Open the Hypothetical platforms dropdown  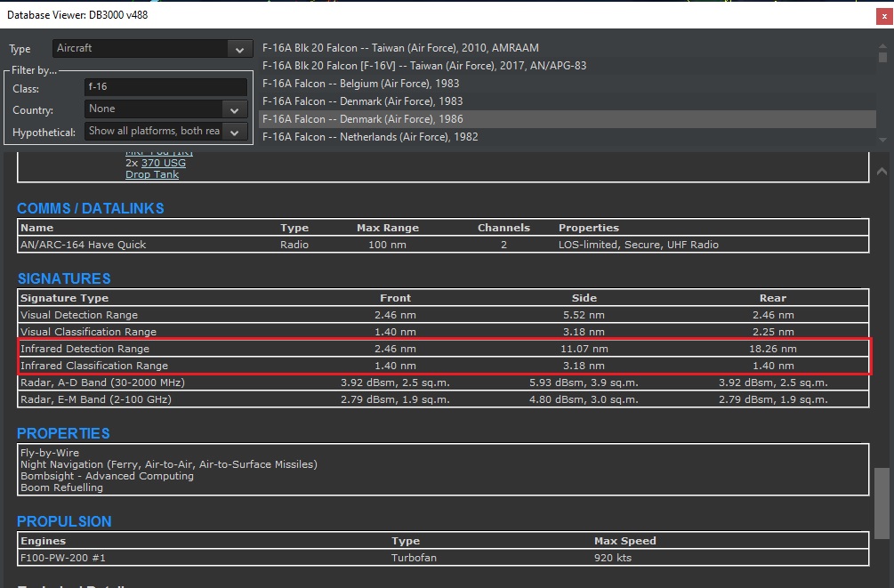166,131
